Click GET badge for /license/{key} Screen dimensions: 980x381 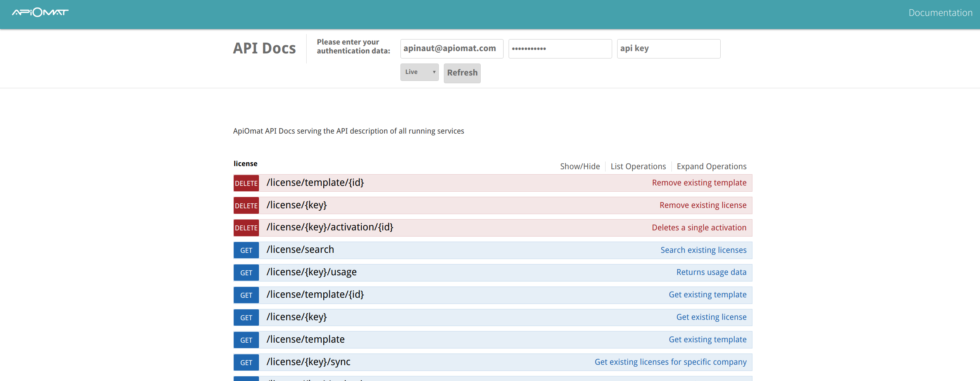coord(246,318)
